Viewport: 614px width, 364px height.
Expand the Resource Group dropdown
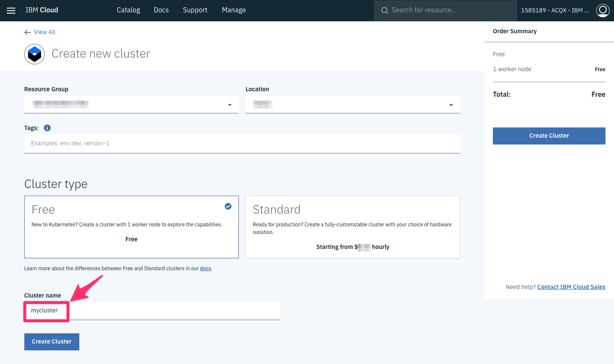131,104
